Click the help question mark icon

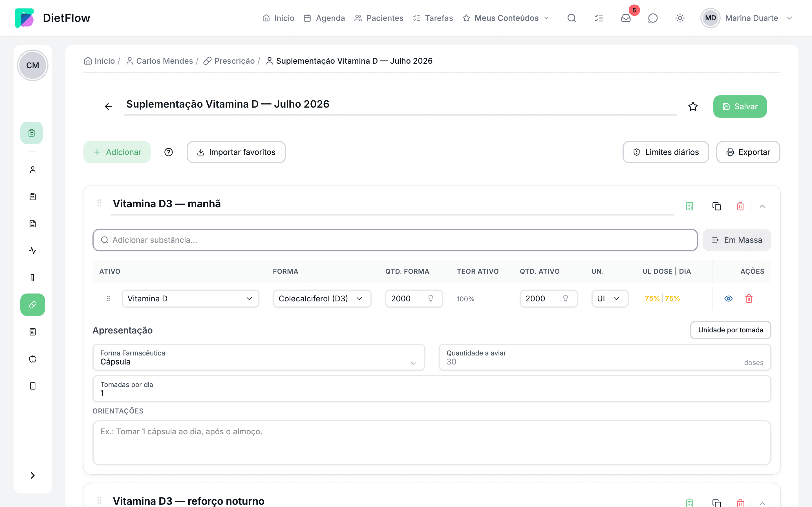(168, 152)
